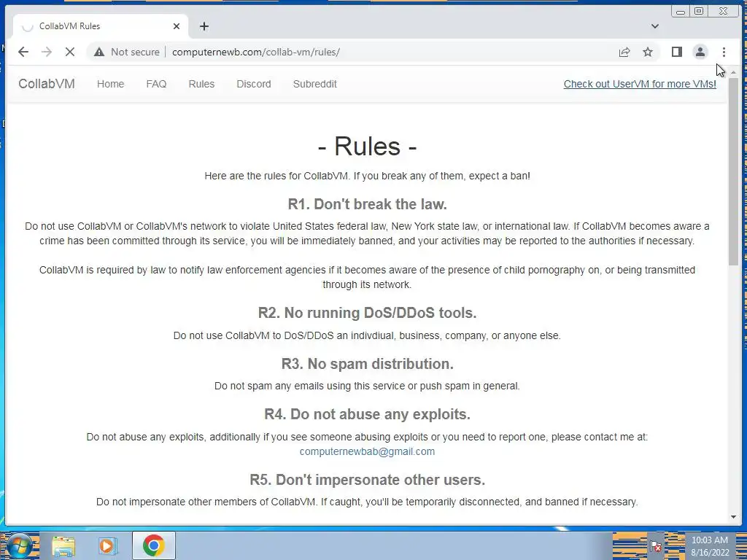Bookmark this page with the star icon
Image resolution: width=747 pixels, height=560 pixels.
[x=648, y=52]
